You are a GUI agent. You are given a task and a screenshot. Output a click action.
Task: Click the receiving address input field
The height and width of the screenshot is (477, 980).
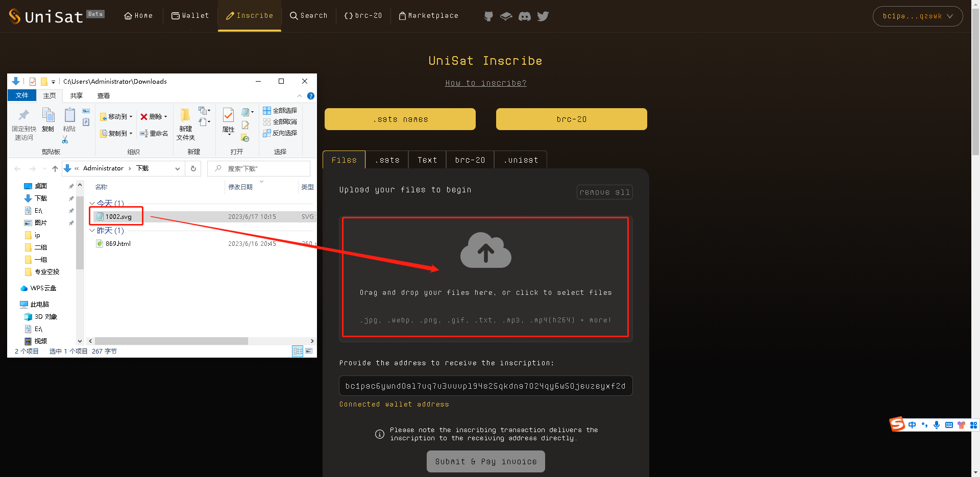point(485,386)
